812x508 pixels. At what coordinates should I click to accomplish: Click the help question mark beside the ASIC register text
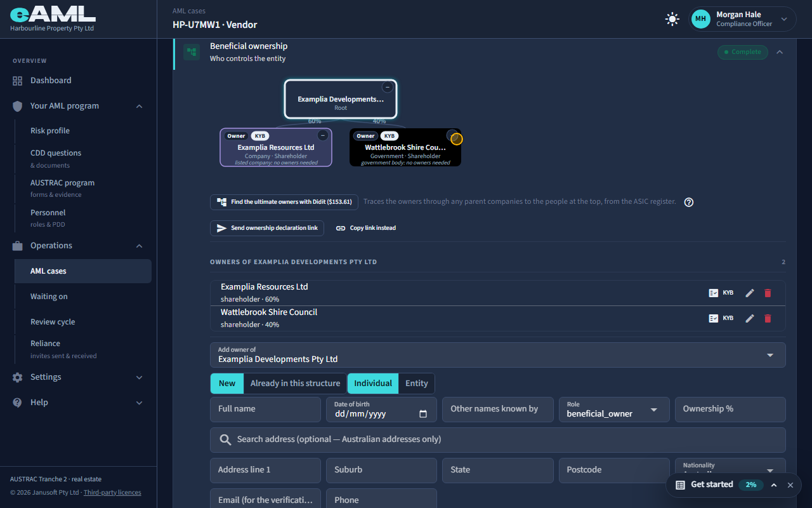click(x=689, y=202)
